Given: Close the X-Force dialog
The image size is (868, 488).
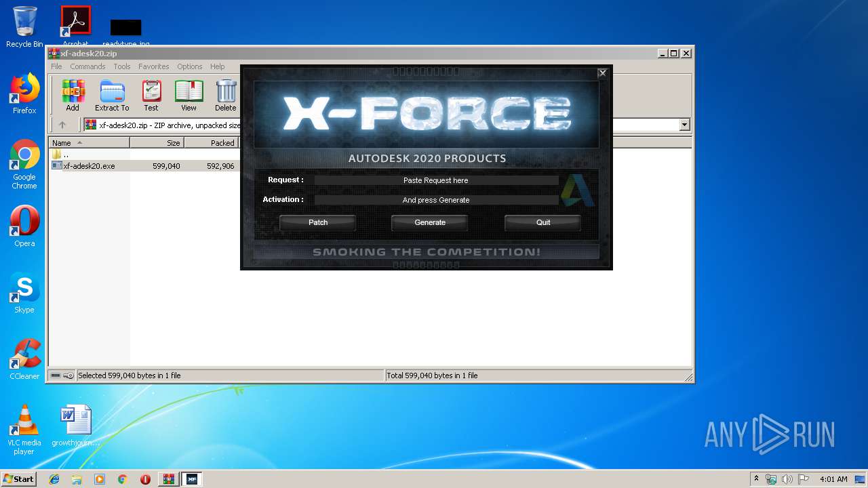Looking at the screenshot, I should [602, 73].
